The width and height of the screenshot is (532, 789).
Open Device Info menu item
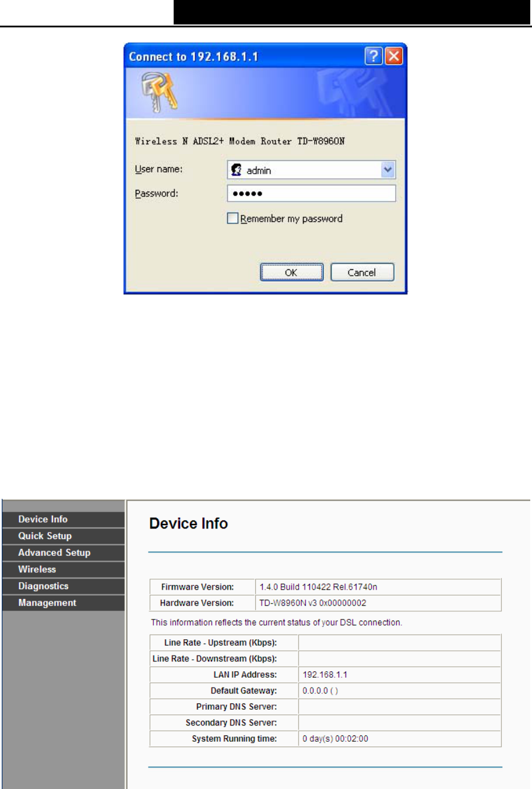pyautogui.click(x=64, y=519)
